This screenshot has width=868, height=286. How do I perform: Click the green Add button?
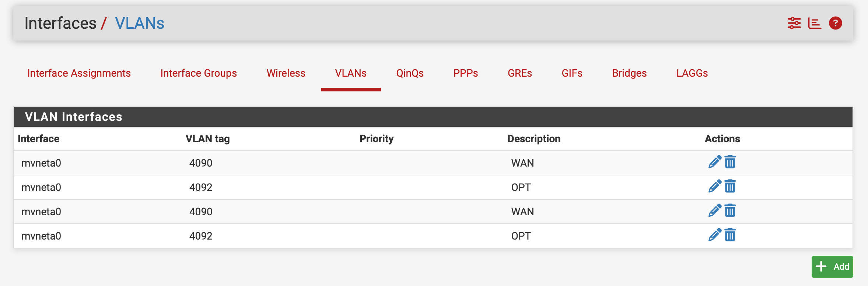832,266
